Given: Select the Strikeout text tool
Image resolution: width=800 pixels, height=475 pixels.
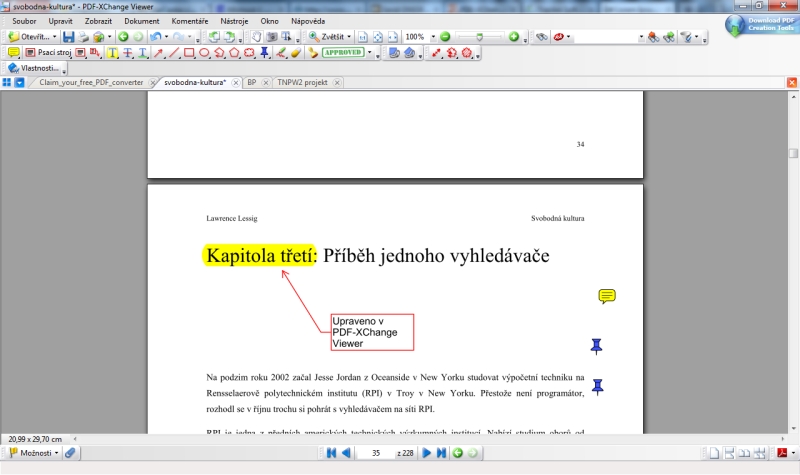Looking at the screenshot, I should [x=128, y=53].
